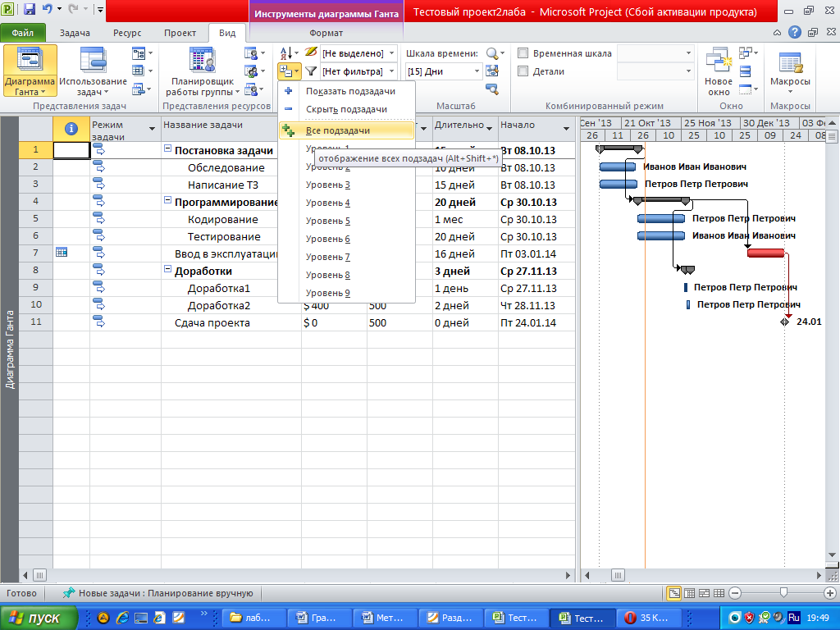Click entire project zoom icon
Image resolution: width=840 pixels, height=630 pixels.
[x=492, y=71]
